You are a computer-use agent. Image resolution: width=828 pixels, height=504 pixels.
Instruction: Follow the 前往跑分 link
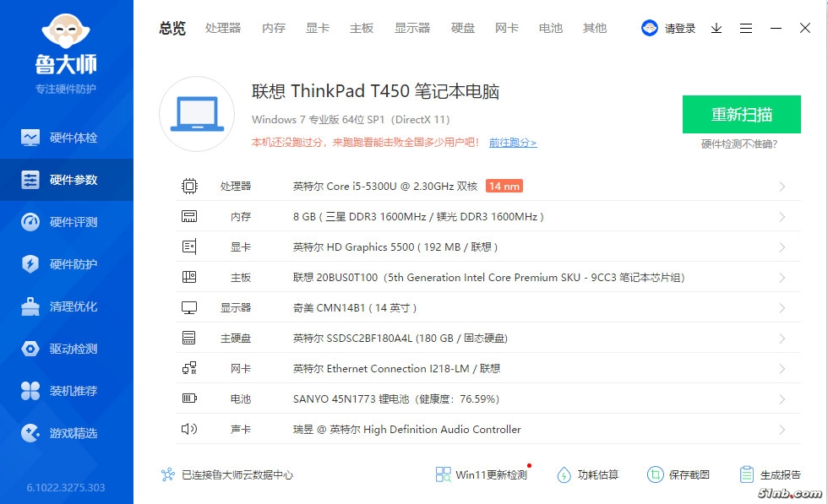pos(512,143)
